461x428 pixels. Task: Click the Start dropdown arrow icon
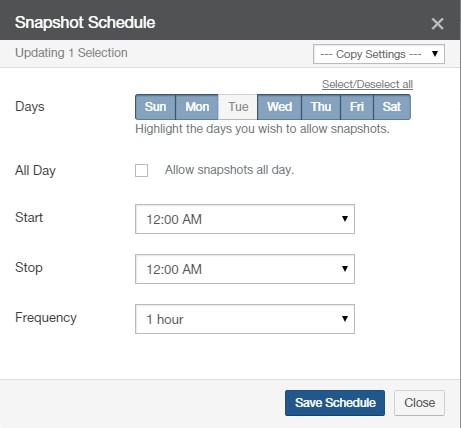point(345,219)
